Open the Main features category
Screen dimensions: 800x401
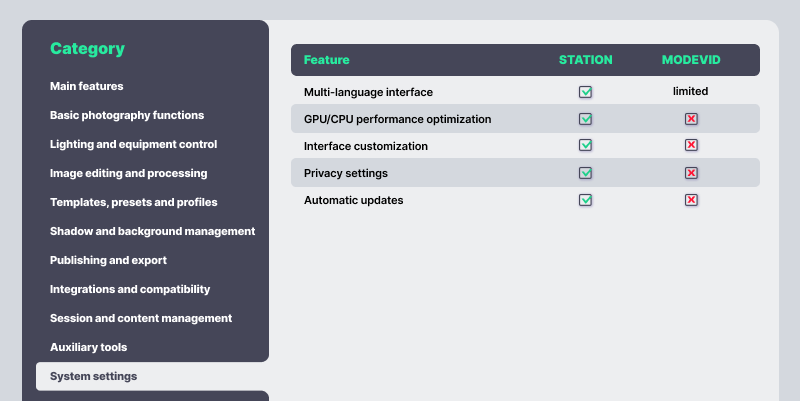click(x=87, y=86)
